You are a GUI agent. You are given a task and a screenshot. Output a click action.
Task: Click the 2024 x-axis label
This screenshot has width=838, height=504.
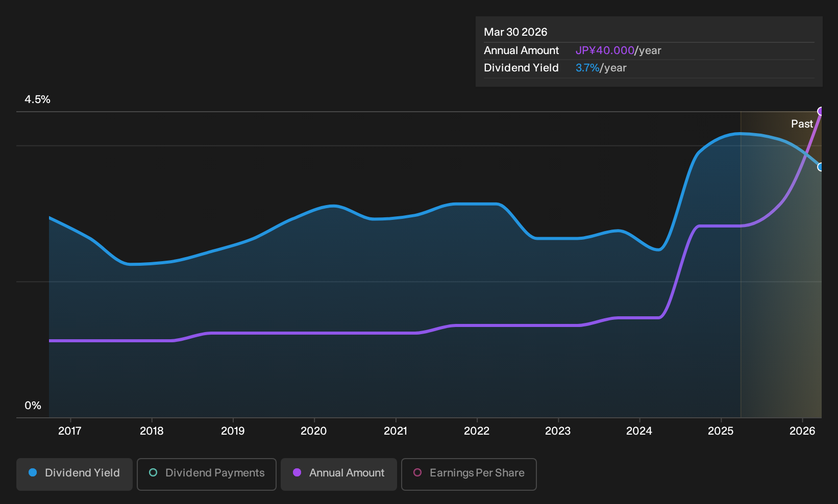tap(639, 431)
